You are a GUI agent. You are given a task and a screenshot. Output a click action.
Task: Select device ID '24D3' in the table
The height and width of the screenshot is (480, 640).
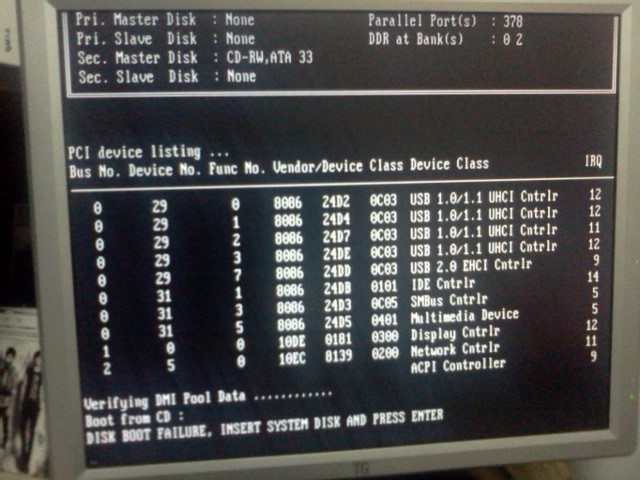point(338,305)
